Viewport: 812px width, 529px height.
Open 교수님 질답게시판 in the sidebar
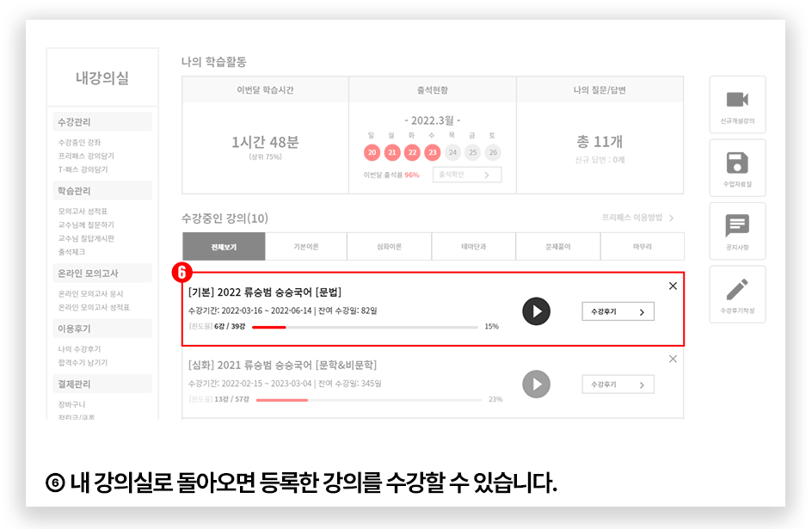tap(86, 238)
